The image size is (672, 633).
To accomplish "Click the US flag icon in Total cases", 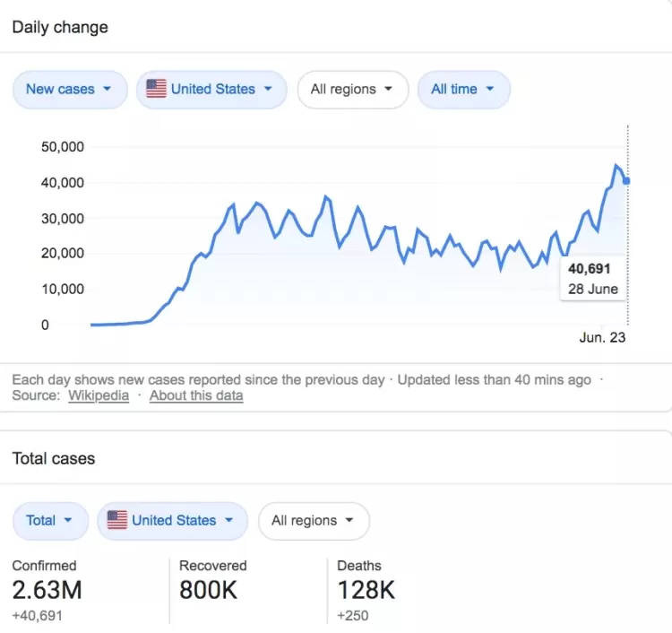I will point(117,520).
